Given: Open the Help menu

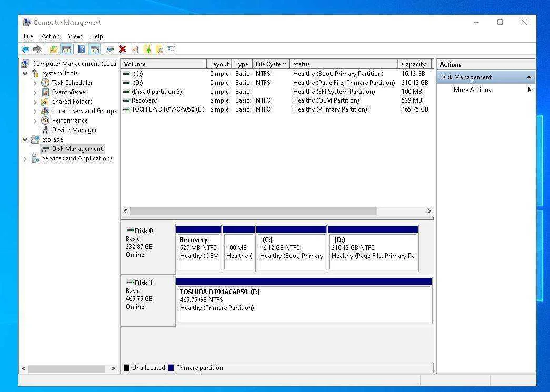Looking at the screenshot, I should pos(96,36).
